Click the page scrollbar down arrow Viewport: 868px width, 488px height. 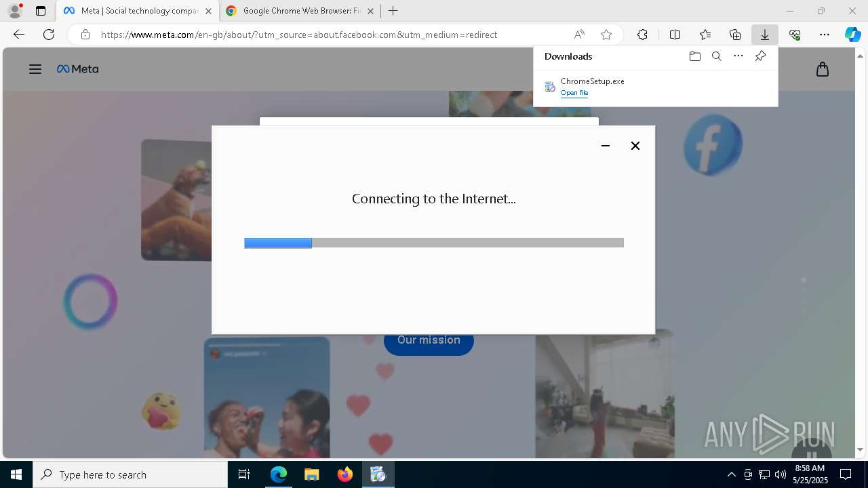(x=861, y=449)
